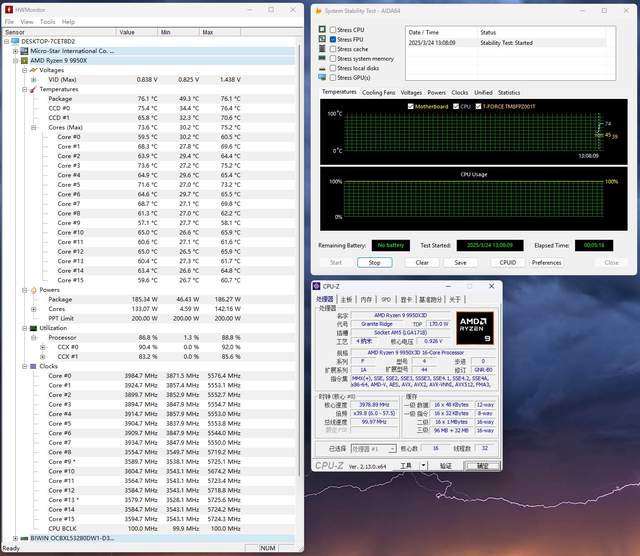Open the processor selection dropdown in CPU-Z
Screen dimensions: 640x556
point(392,449)
